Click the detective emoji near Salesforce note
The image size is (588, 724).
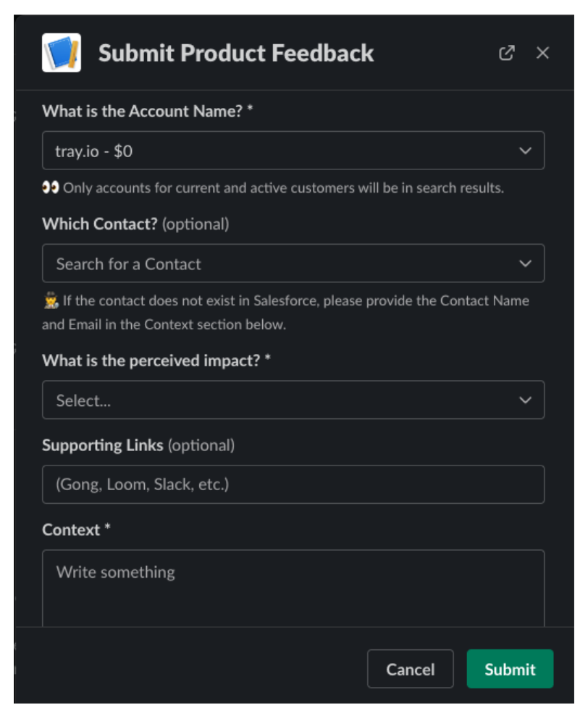tap(51, 300)
